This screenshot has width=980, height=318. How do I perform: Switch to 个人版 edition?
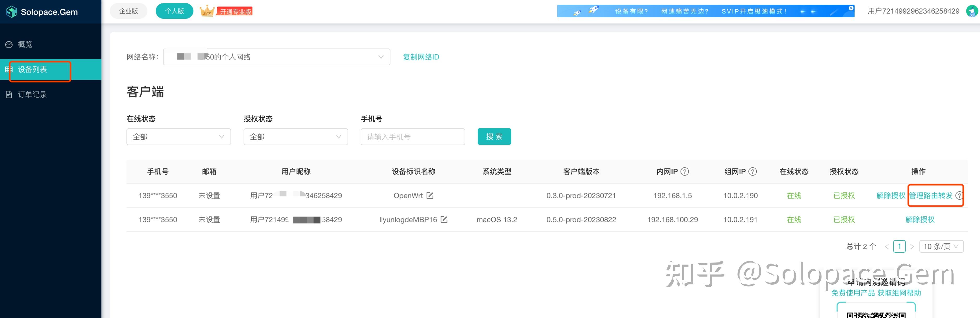click(x=174, y=11)
